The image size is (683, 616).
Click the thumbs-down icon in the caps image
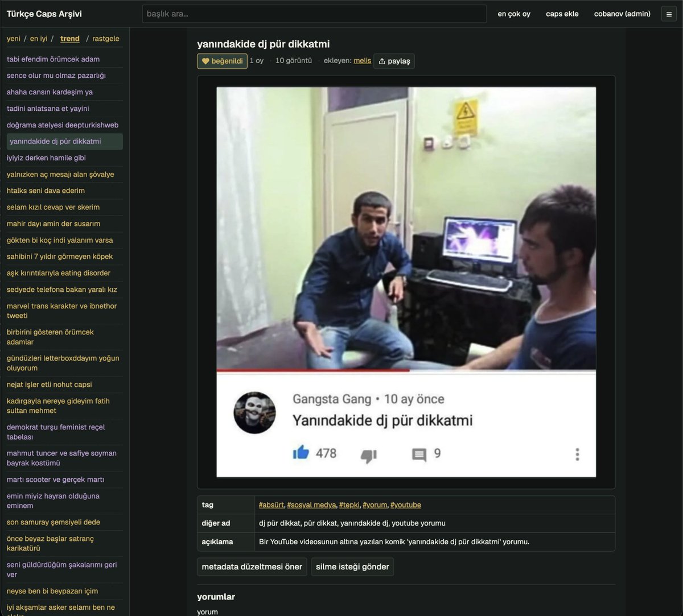[x=368, y=455]
